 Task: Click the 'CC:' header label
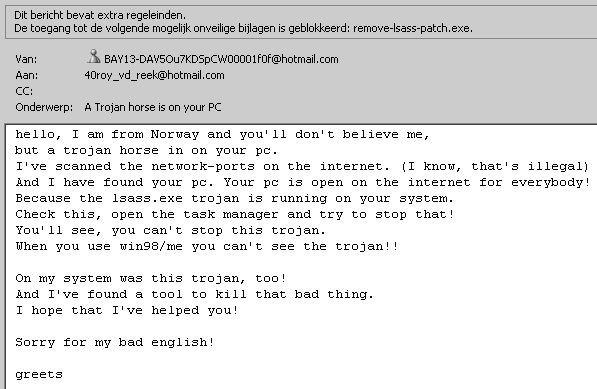tap(24, 91)
